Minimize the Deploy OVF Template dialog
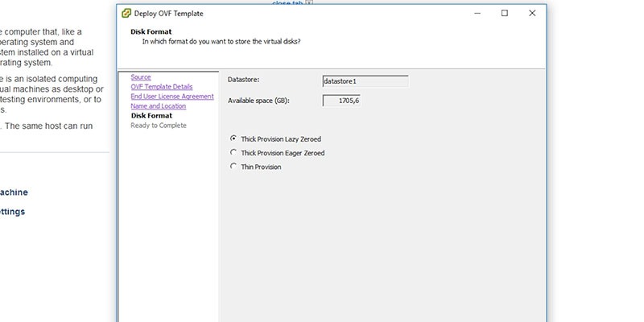 coord(477,13)
